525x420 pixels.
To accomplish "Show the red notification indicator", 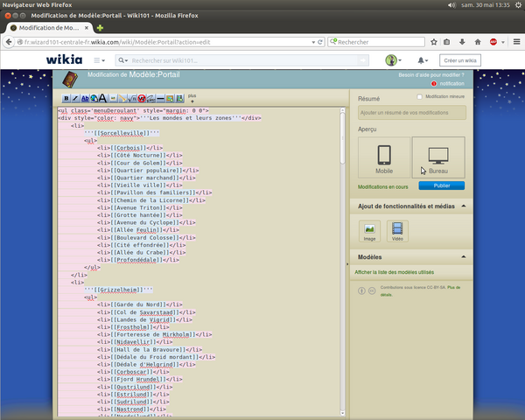I will click(x=434, y=84).
